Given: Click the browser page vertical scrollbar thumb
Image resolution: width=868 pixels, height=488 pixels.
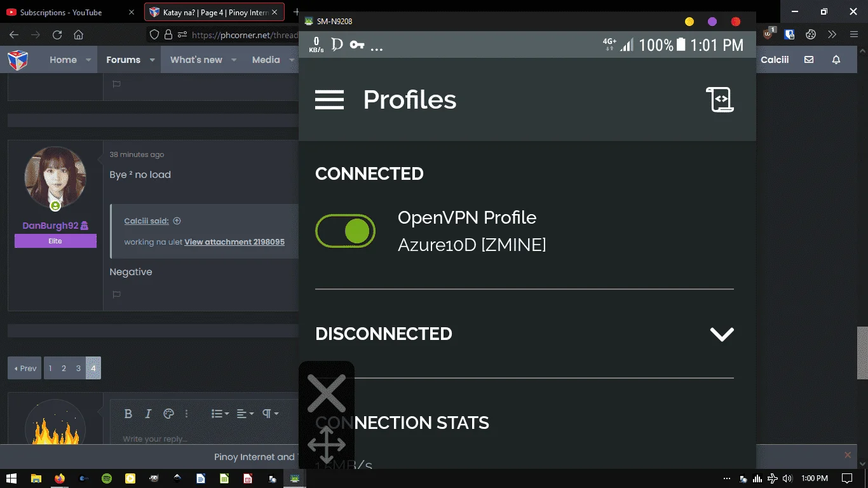Looking at the screenshot, I should point(862,353).
